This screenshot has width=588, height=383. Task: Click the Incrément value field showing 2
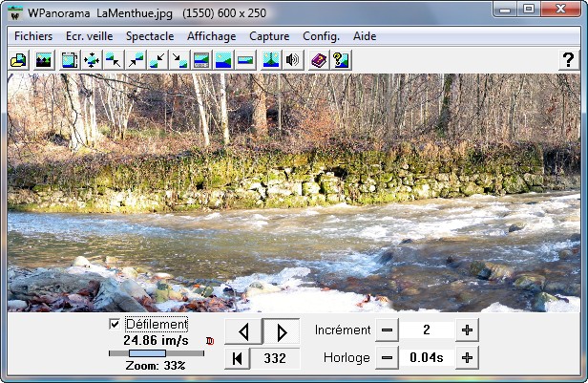click(427, 330)
